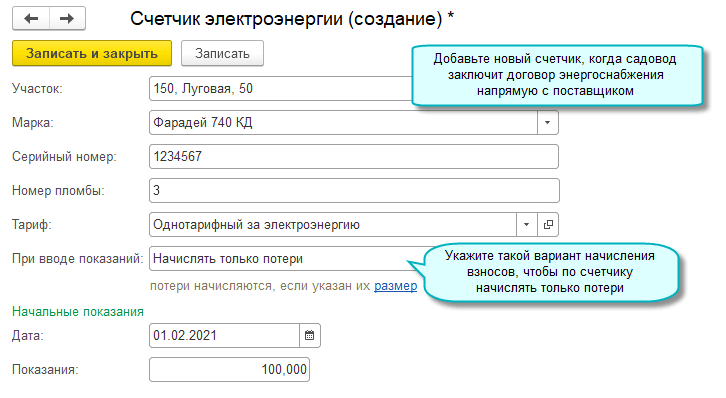
Task: Go forward with the right arrow button
Action: [x=68, y=19]
